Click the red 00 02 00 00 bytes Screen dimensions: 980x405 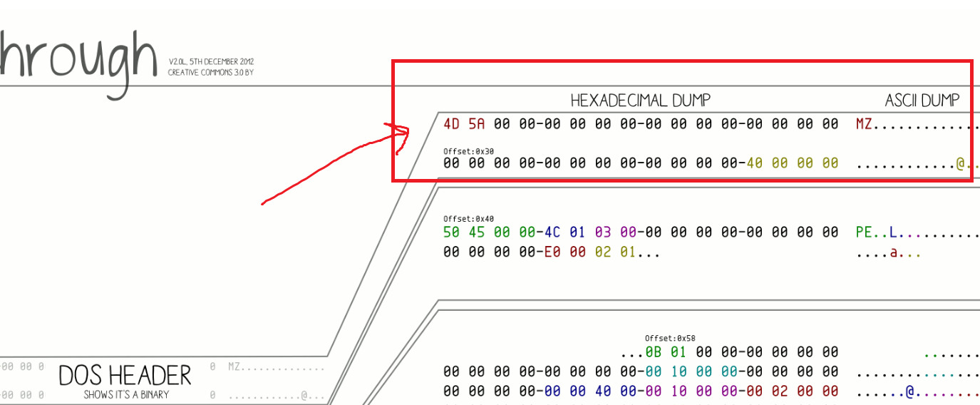[x=793, y=391]
